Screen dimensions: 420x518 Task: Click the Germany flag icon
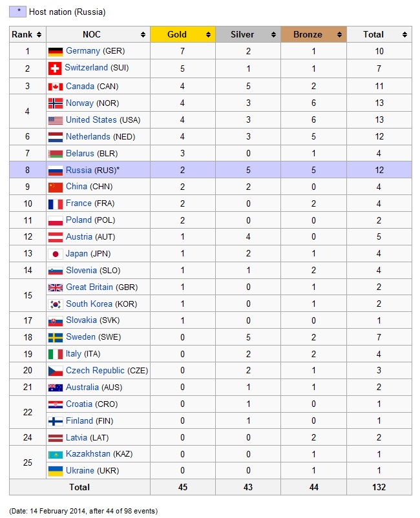pyautogui.click(x=56, y=52)
